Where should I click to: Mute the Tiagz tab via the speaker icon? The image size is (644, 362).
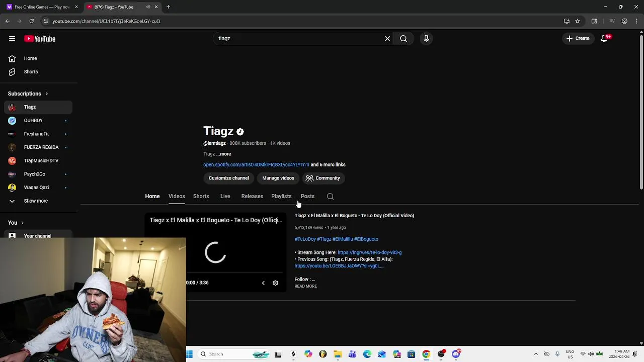point(148,7)
